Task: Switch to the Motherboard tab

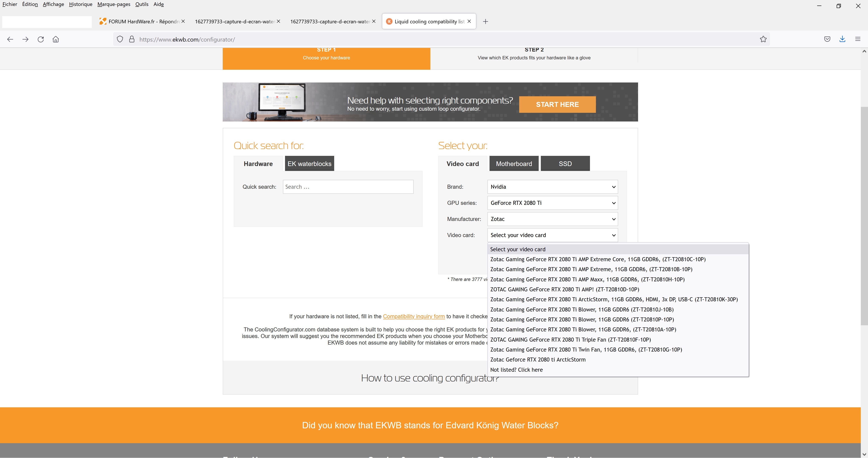Action: [x=513, y=163]
